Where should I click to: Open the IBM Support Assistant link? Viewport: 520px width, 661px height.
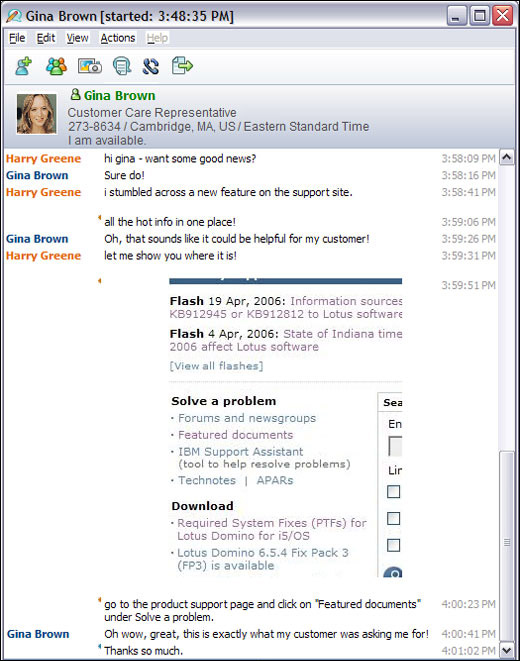241,452
